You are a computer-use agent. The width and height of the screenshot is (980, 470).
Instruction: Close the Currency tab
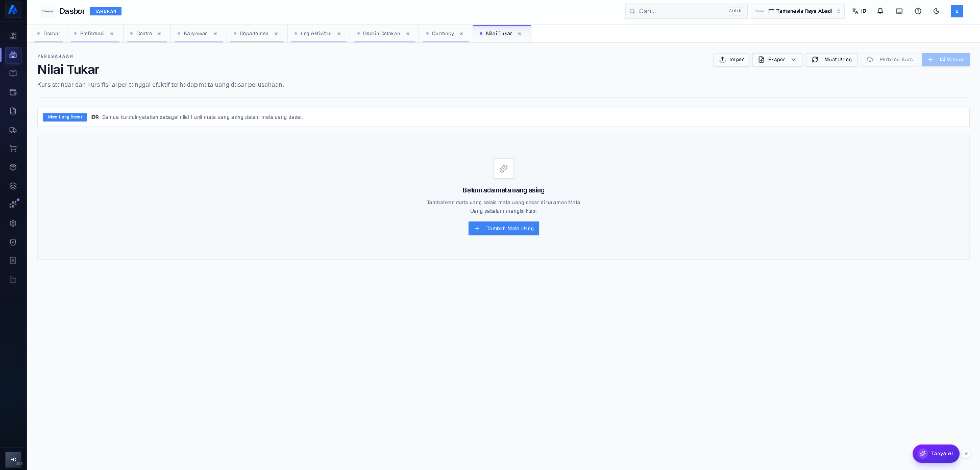[x=461, y=34]
